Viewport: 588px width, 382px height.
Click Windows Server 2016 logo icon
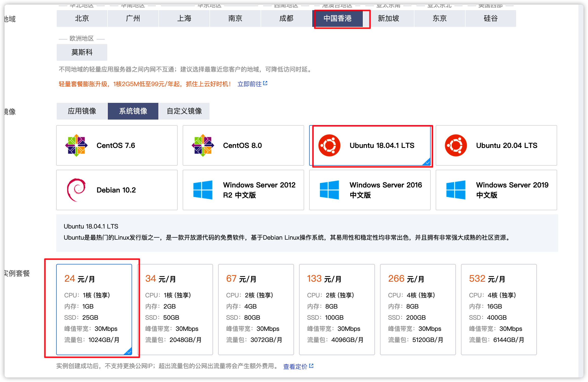[x=329, y=190]
